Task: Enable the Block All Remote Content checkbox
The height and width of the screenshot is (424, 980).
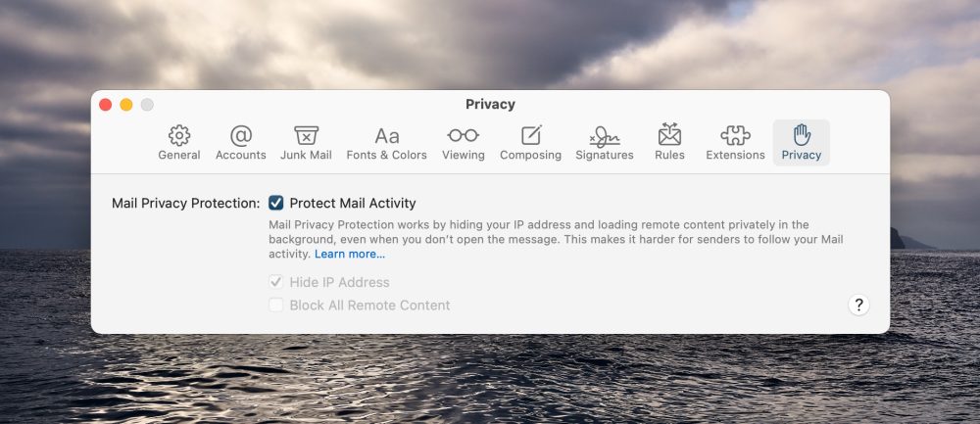Action: pyautogui.click(x=275, y=306)
